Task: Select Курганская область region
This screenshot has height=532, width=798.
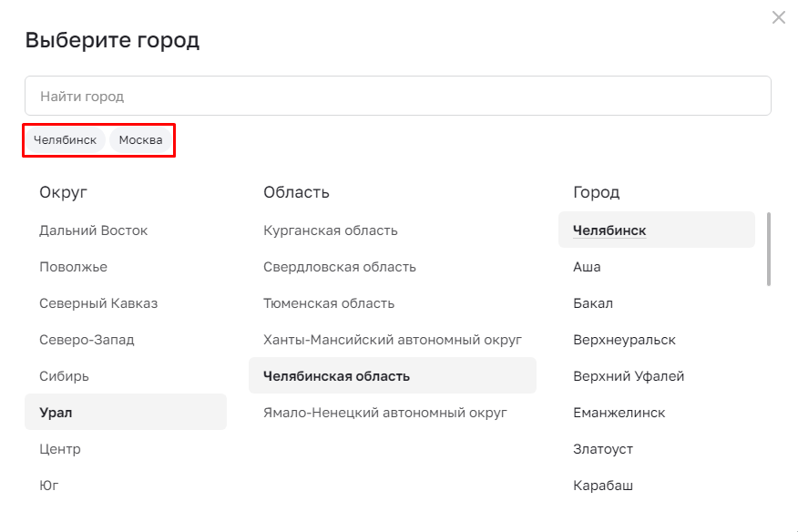Action: coord(331,230)
